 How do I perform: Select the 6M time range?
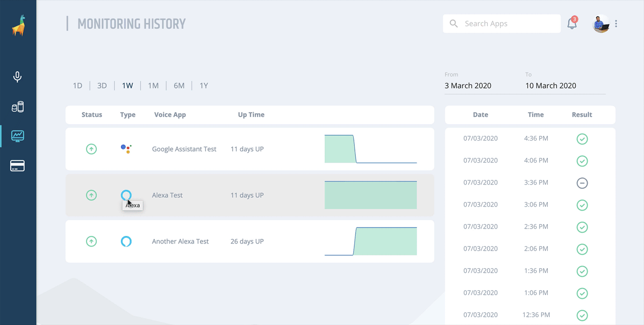[179, 86]
